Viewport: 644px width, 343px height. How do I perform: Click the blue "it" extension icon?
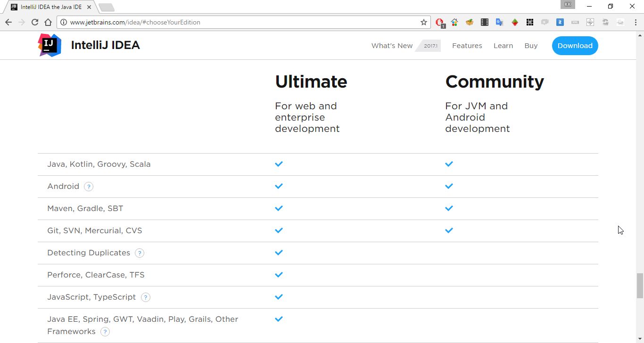point(560,22)
